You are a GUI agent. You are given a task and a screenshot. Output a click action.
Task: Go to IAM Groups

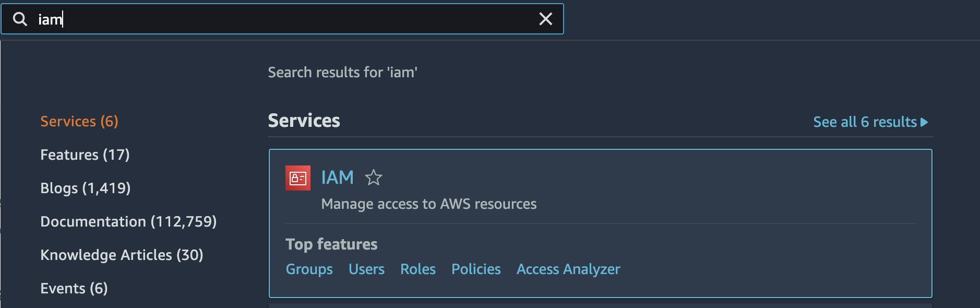click(309, 269)
